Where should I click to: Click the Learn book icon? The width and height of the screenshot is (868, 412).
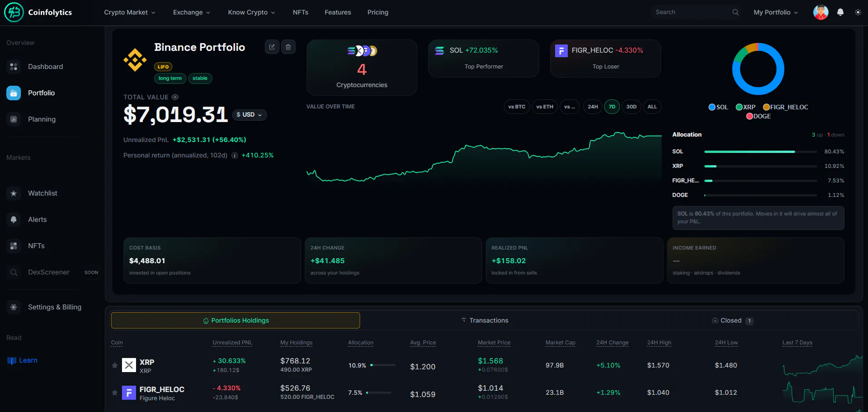[12, 361]
